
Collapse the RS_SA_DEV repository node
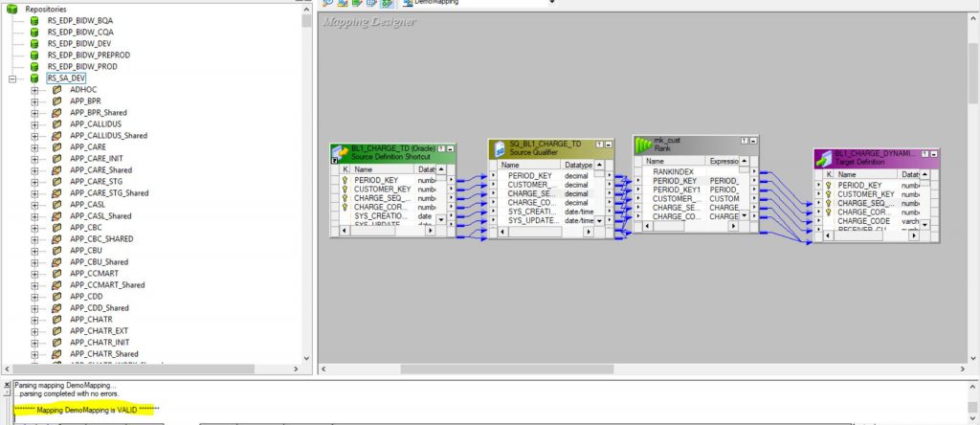click(11, 78)
